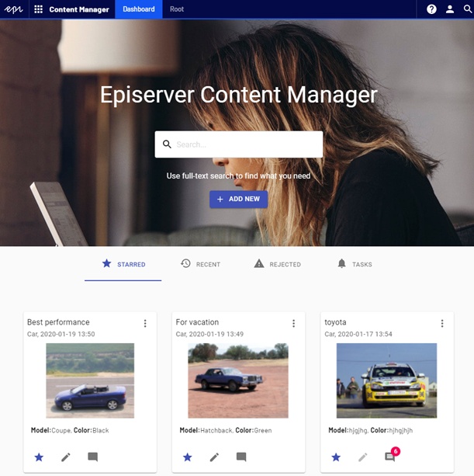Edit the Best performance card with pencil
Screen dimensions: 474x476
(x=66, y=457)
